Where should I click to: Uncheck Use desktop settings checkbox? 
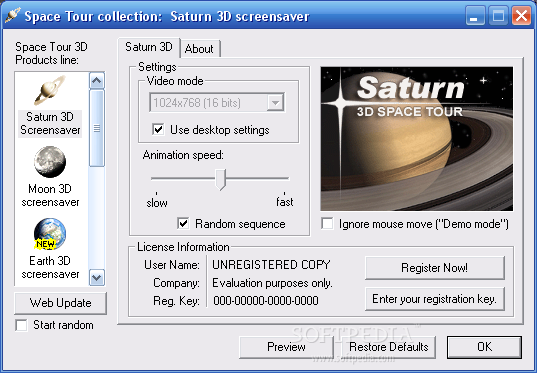pyautogui.click(x=158, y=129)
